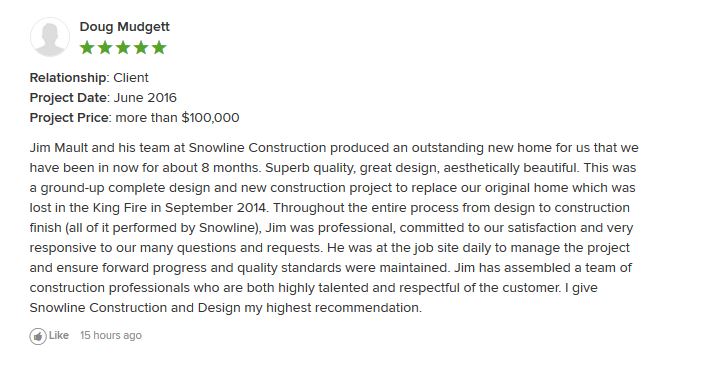Image resolution: width=703 pixels, height=365 pixels.
Task: Open the Doug Mudgett reviewer name link
Action: 125,27
